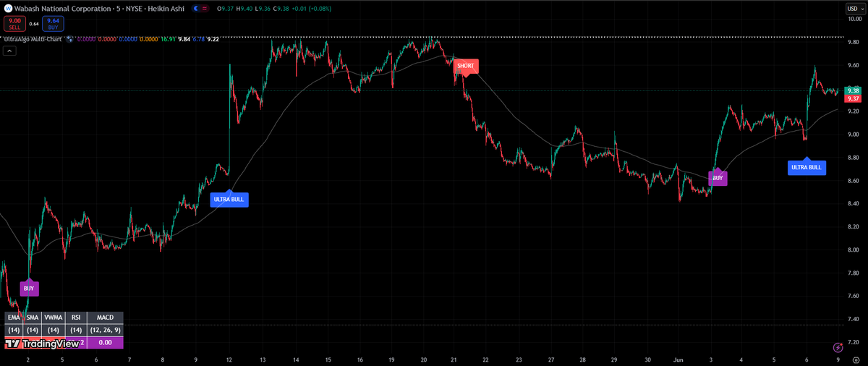Click the red 9.37 price tag

[x=853, y=98]
